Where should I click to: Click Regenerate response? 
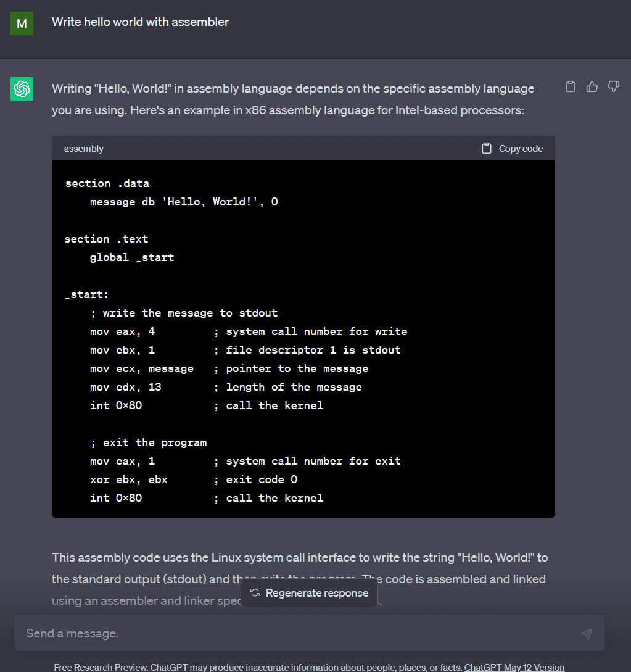pos(309,593)
